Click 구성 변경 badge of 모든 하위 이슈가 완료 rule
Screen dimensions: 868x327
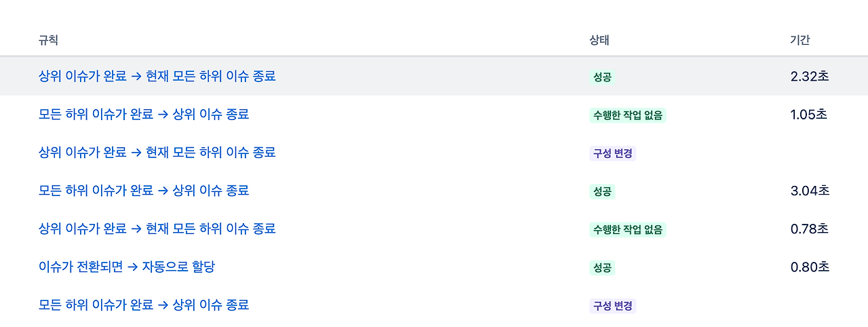click(x=613, y=306)
